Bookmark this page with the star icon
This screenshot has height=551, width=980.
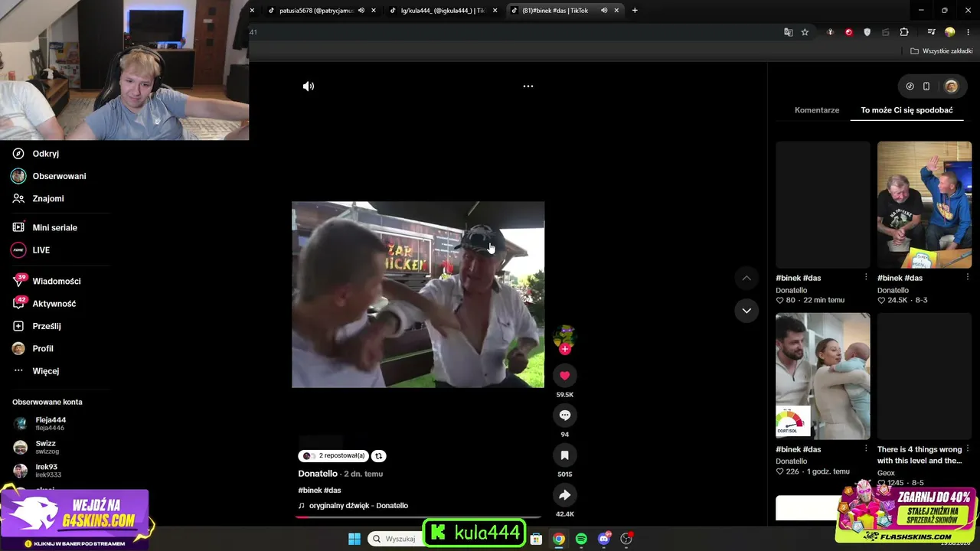pyautogui.click(x=805, y=32)
